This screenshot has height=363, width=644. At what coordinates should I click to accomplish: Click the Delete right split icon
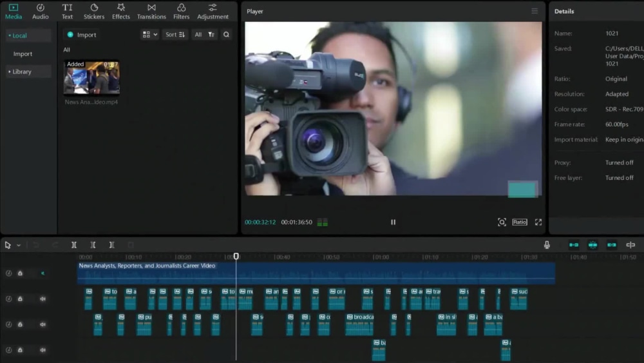pos(111,245)
